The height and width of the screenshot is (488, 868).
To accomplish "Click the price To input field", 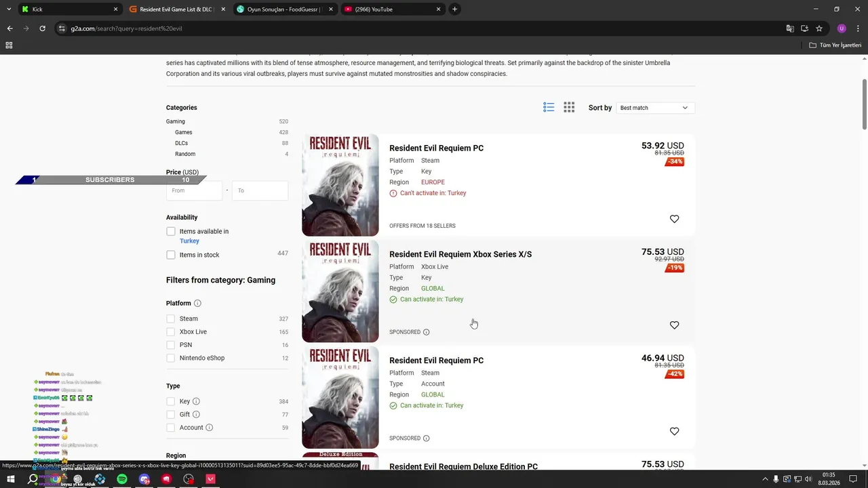I will tap(260, 190).
